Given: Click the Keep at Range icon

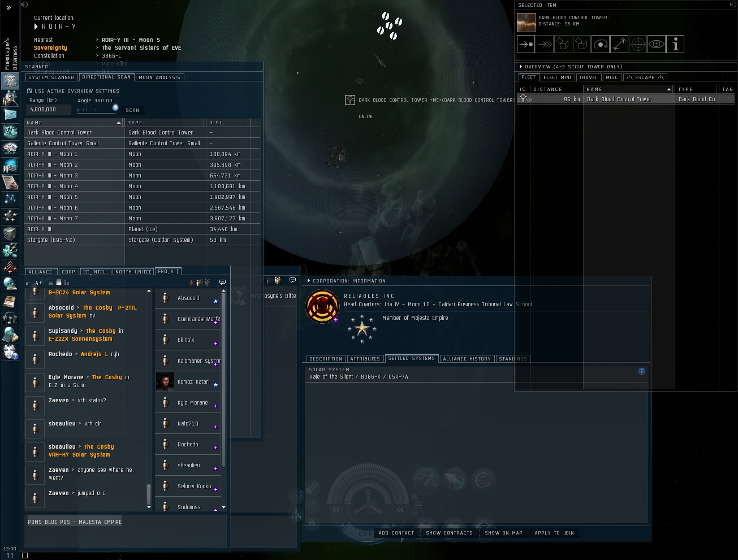Looking at the screenshot, I should click(x=619, y=44).
